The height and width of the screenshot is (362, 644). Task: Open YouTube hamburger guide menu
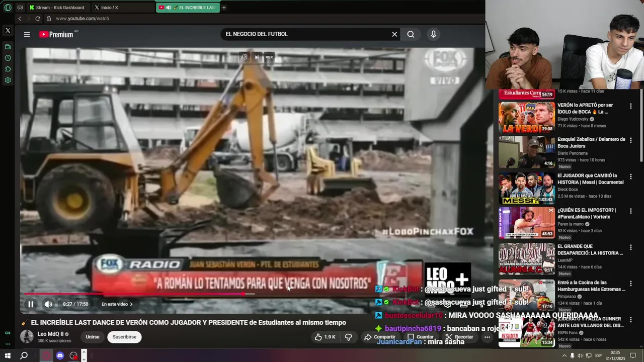pos(27,34)
